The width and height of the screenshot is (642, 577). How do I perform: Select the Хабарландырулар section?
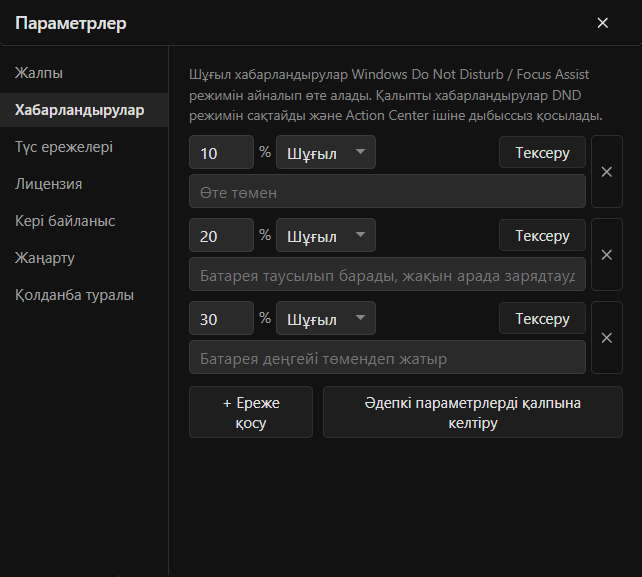[84, 110]
